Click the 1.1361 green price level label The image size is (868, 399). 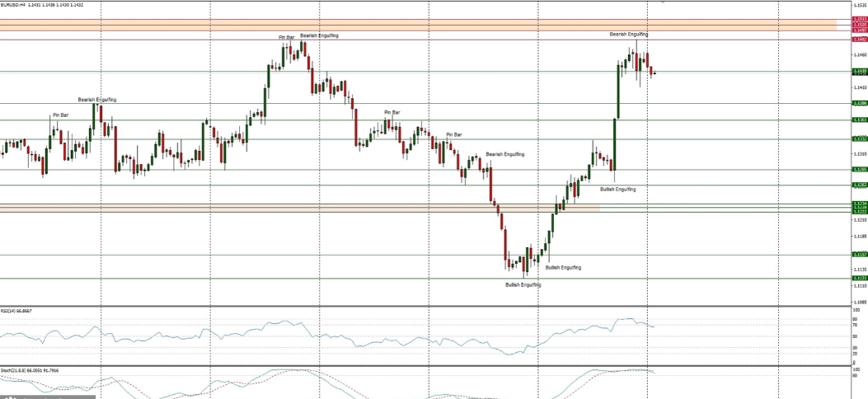click(x=858, y=120)
